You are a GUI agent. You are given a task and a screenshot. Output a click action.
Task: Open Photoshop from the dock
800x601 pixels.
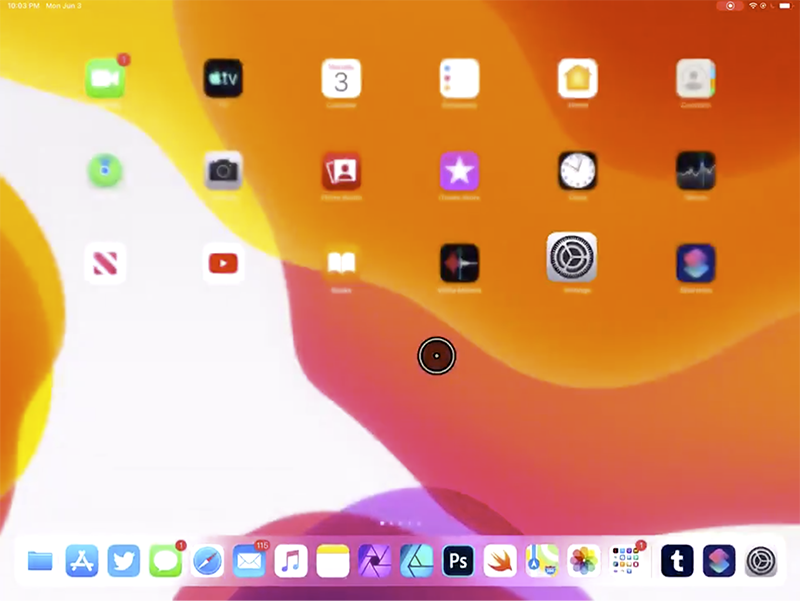458,561
